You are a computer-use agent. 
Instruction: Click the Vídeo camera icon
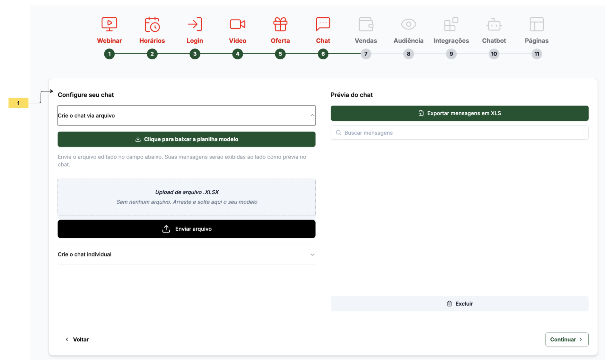click(x=237, y=24)
